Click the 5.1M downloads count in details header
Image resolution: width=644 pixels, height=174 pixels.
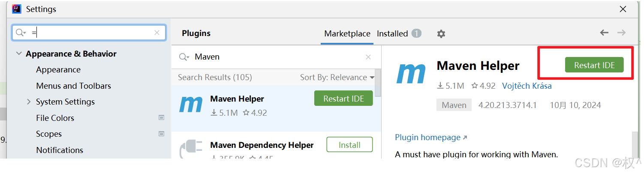tap(450, 86)
